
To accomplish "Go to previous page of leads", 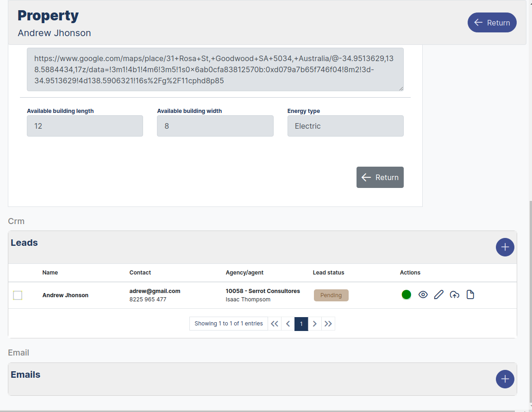I will click(288, 324).
